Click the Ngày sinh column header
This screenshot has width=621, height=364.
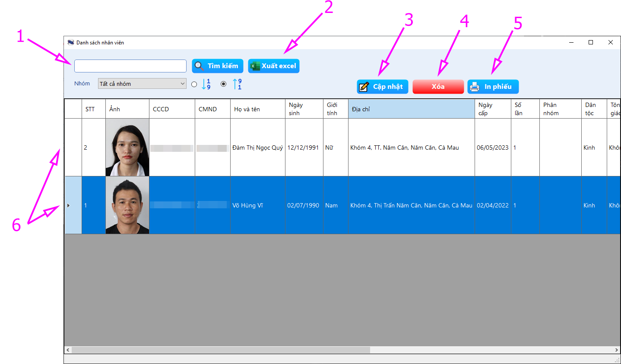pos(304,109)
